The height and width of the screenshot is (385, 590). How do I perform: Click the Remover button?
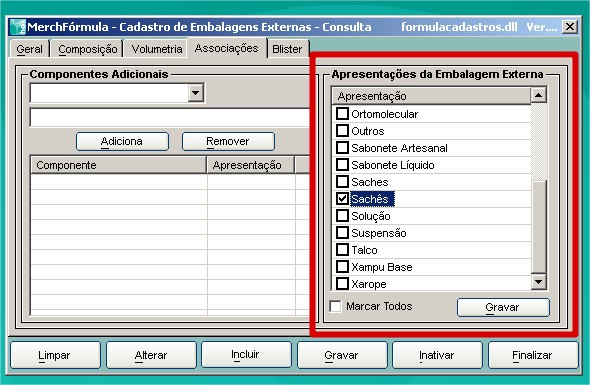(228, 142)
